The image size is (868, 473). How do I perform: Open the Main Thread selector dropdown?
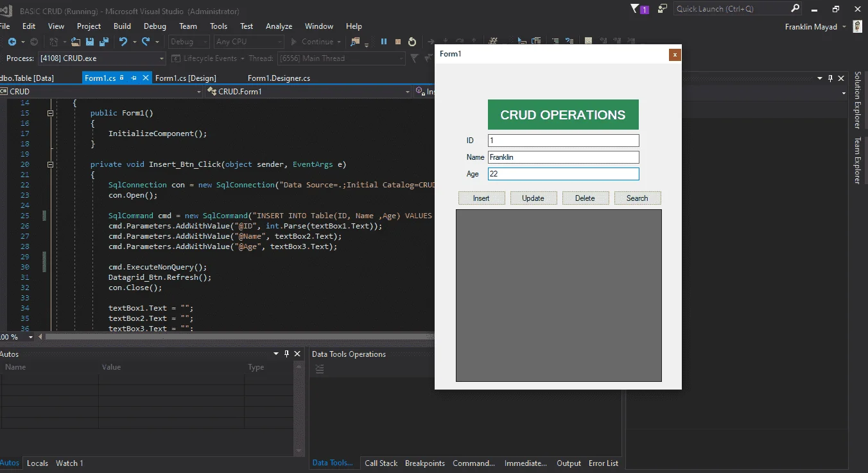[341, 58]
